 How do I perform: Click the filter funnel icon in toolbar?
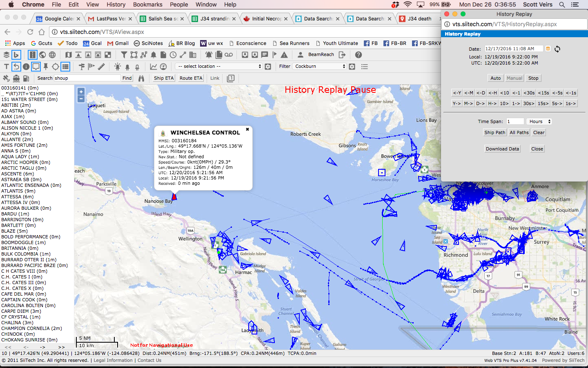124,55
